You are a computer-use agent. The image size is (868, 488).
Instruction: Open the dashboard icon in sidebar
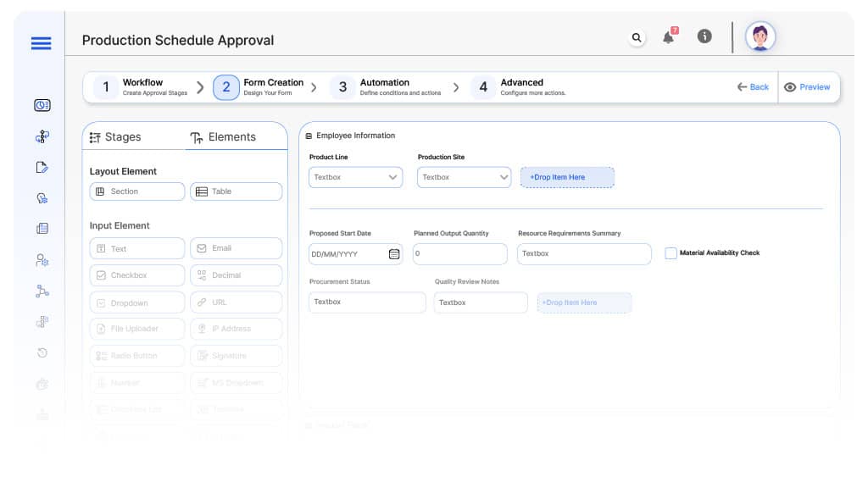[x=42, y=105]
